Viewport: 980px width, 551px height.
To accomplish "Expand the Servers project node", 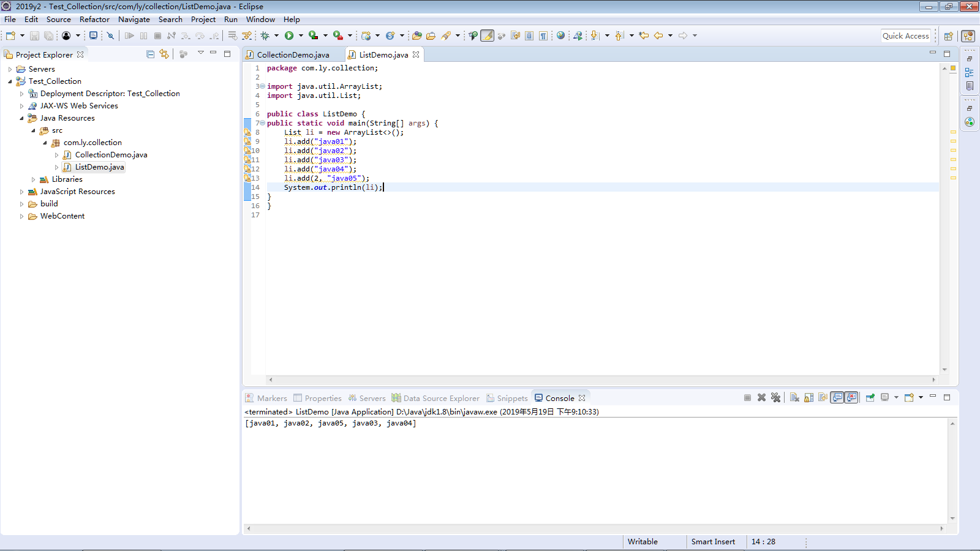I will (10, 69).
